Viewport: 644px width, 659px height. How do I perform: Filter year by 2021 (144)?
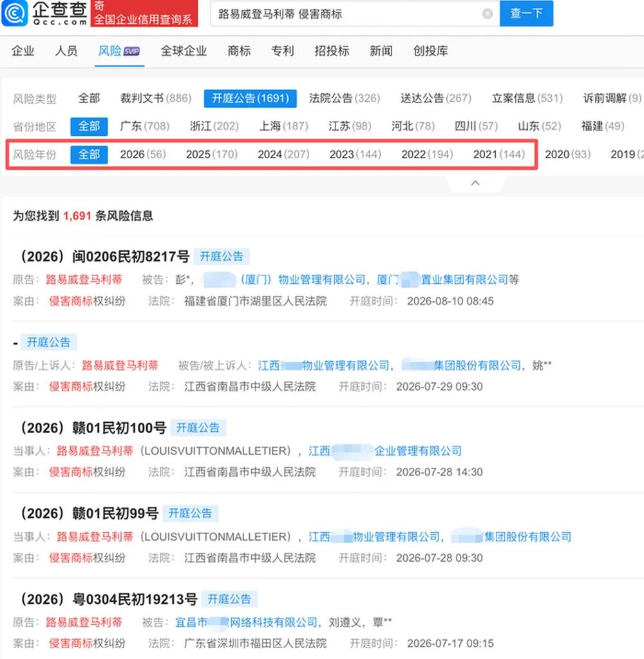click(x=499, y=154)
